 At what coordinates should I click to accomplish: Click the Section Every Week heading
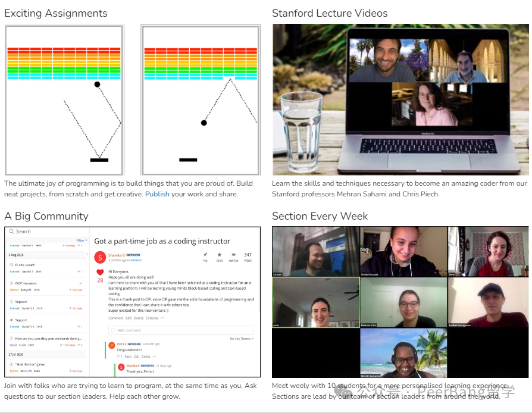pyautogui.click(x=320, y=216)
